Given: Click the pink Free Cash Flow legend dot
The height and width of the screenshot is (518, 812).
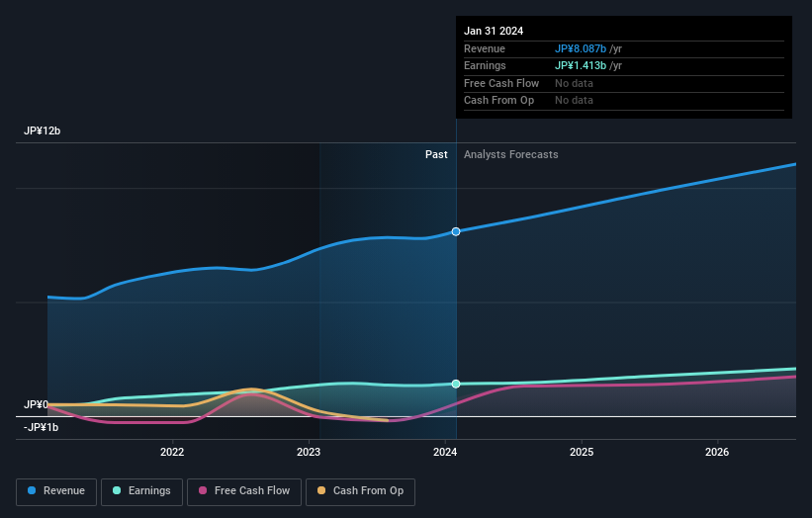Looking at the screenshot, I should [x=203, y=490].
